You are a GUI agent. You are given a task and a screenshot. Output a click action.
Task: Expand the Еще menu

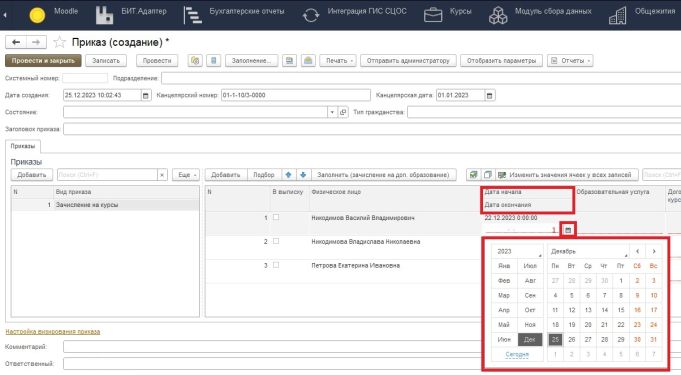click(x=186, y=175)
